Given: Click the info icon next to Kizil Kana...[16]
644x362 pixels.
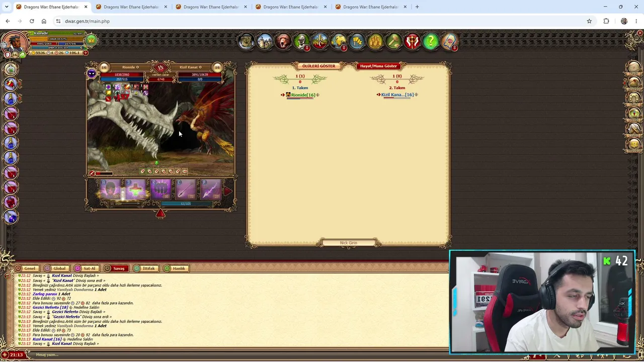Looking at the screenshot, I should coord(416,95).
